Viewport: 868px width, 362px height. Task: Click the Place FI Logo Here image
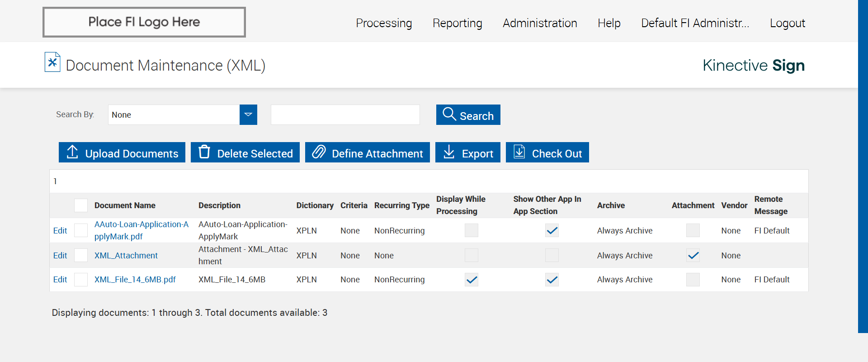tap(144, 22)
